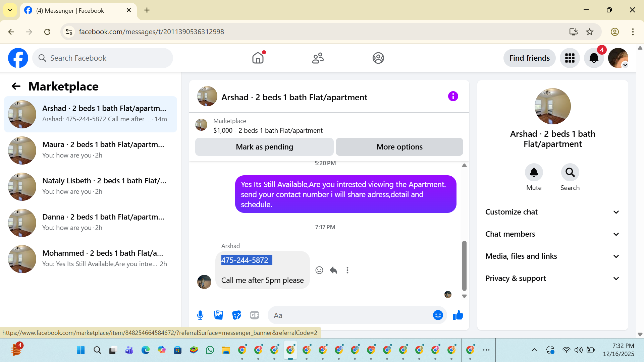644x362 pixels.
Task: Go back using the Marketplace back arrow
Action: point(16,86)
